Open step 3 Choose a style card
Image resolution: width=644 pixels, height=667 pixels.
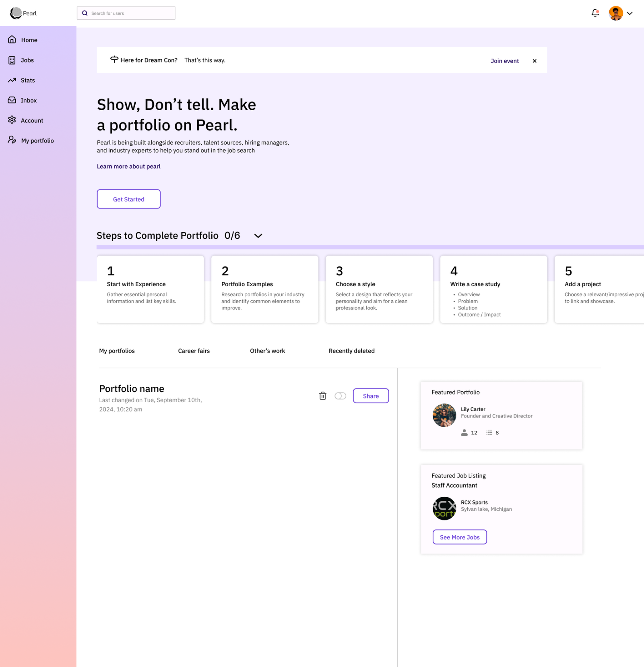(379, 289)
